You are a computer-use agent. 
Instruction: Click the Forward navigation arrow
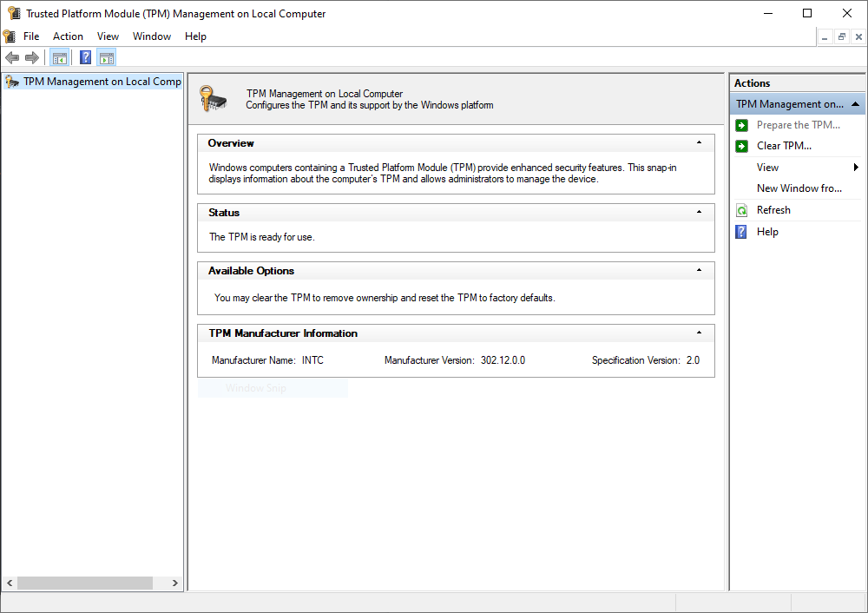point(32,57)
